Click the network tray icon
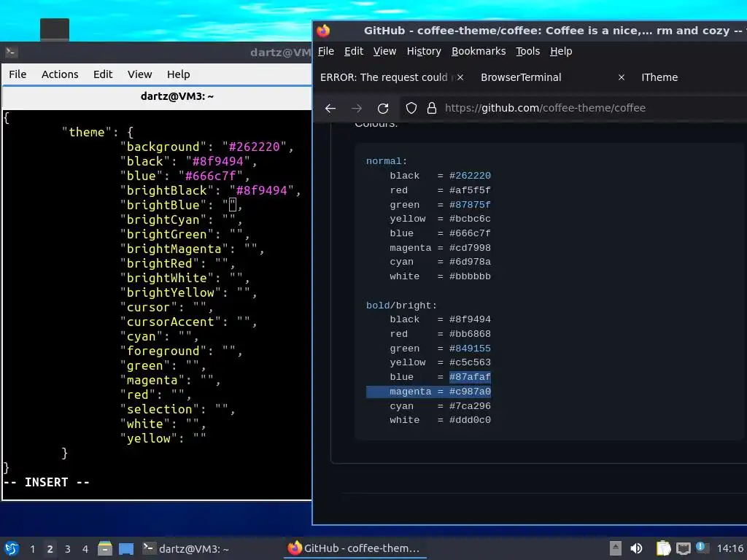The width and height of the screenshot is (747, 560). pyautogui.click(x=684, y=548)
